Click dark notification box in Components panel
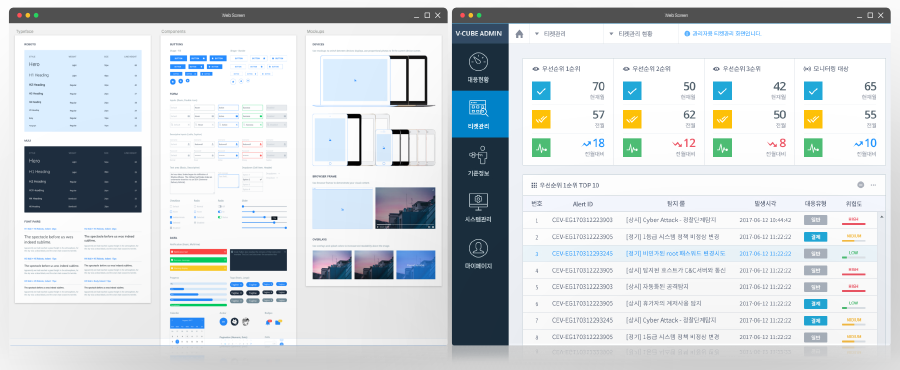 point(258,260)
